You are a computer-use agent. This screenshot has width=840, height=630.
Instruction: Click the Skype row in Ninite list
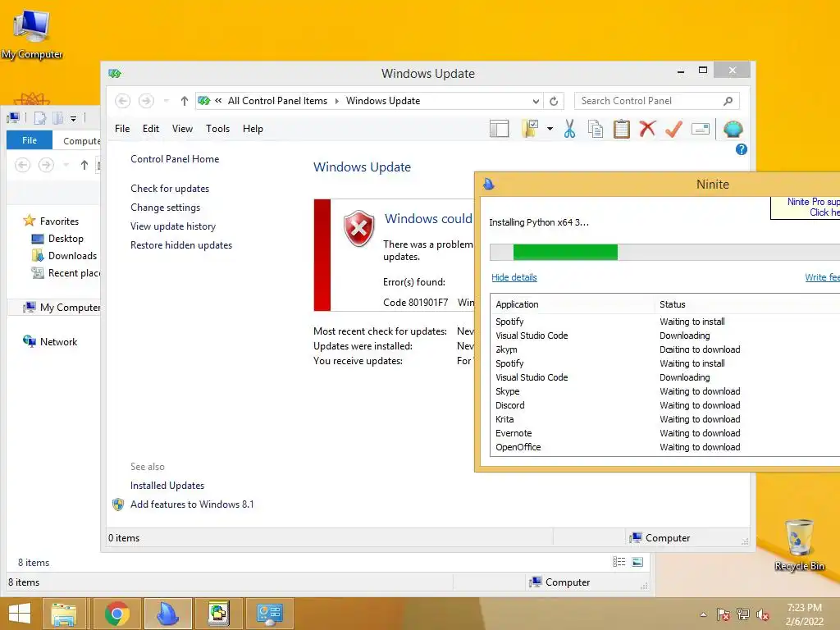[664, 391]
